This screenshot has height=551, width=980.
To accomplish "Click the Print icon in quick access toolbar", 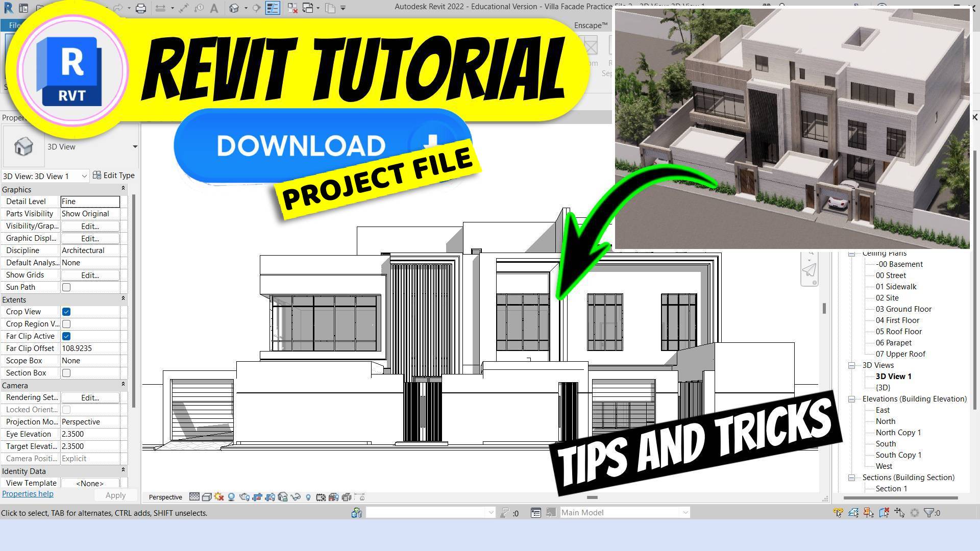I will [x=141, y=8].
